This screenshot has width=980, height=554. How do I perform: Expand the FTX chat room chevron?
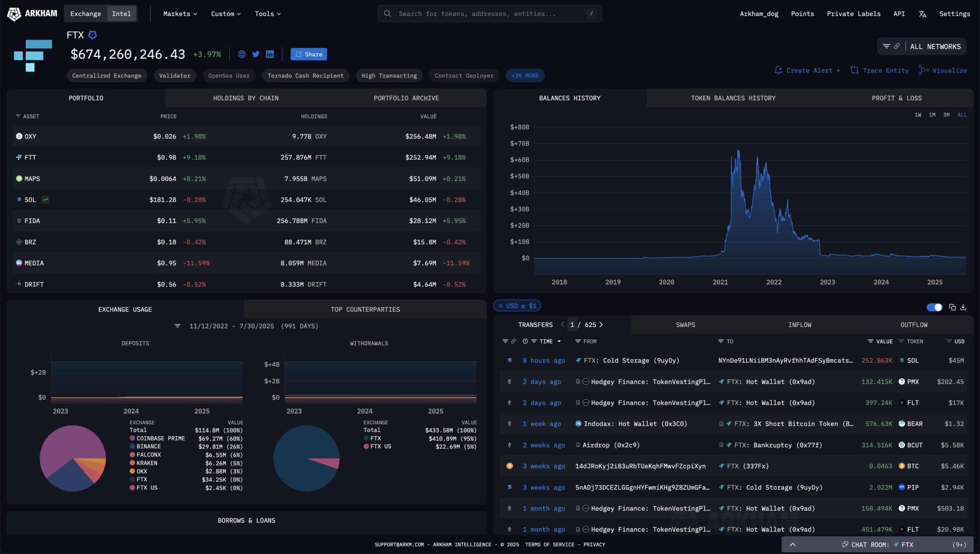[793, 544]
